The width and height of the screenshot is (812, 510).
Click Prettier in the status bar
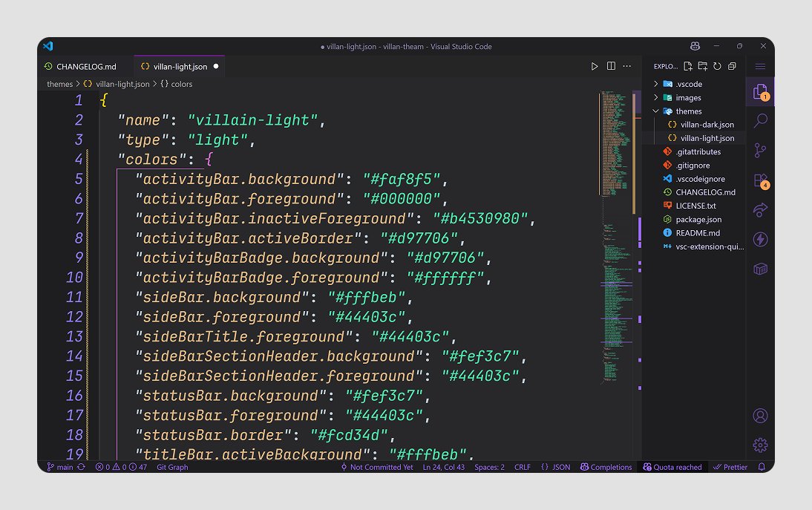coord(730,467)
